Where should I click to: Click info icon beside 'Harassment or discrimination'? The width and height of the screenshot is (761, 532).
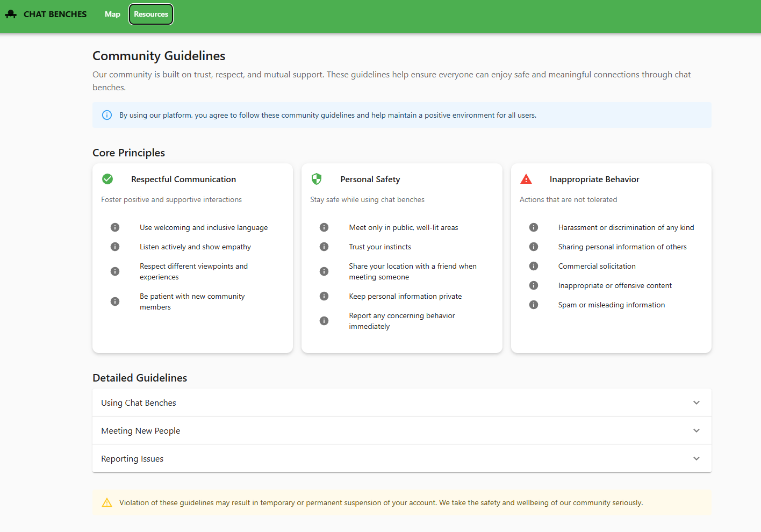(534, 227)
